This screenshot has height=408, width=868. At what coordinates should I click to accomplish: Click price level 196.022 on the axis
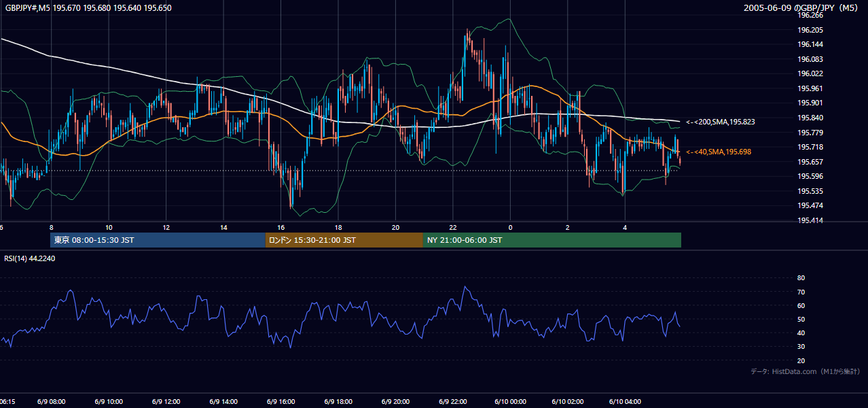[810, 73]
